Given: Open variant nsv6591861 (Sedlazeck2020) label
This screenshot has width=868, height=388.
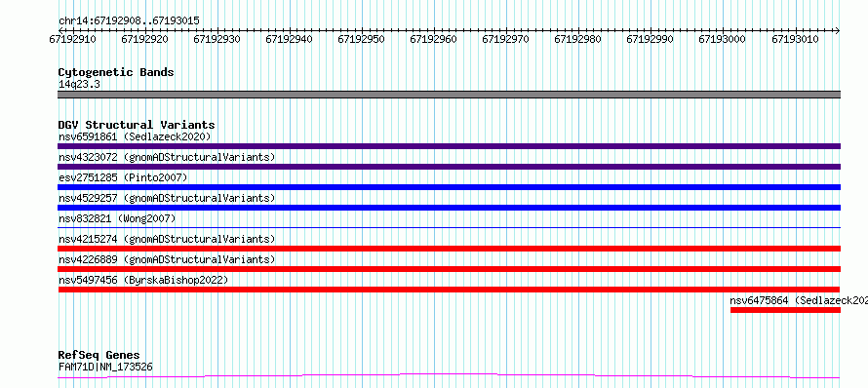Looking at the screenshot, I should [135, 136].
